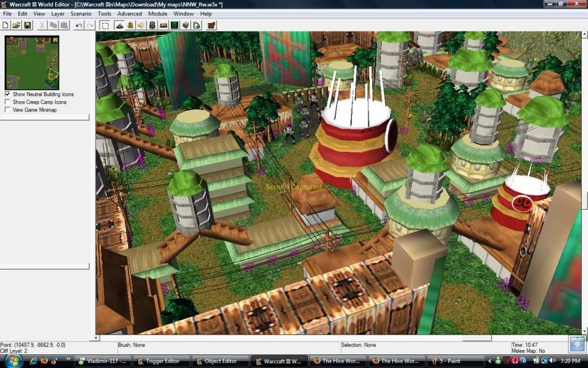Click the Cut scissors icon
The image size is (588, 368).
click(42, 25)
